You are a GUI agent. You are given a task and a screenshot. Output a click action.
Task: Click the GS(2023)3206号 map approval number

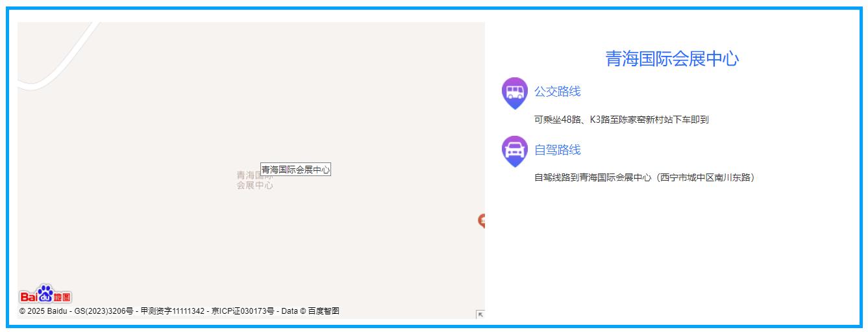[x=104, y=311]
